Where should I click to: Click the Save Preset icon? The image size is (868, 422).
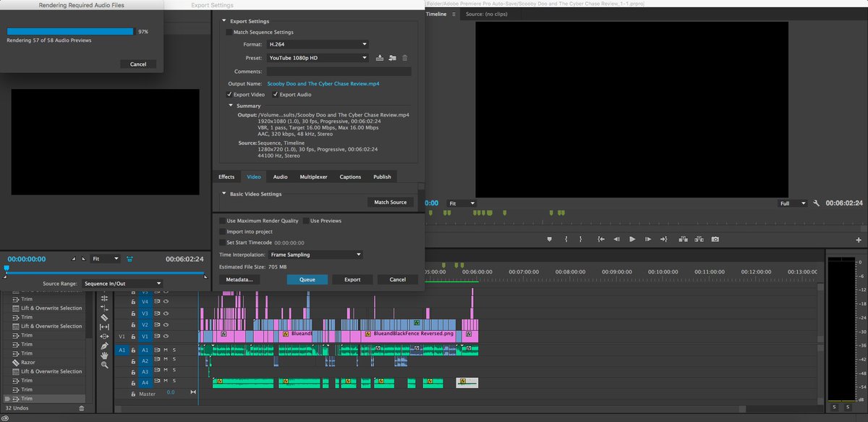point(380,57)
